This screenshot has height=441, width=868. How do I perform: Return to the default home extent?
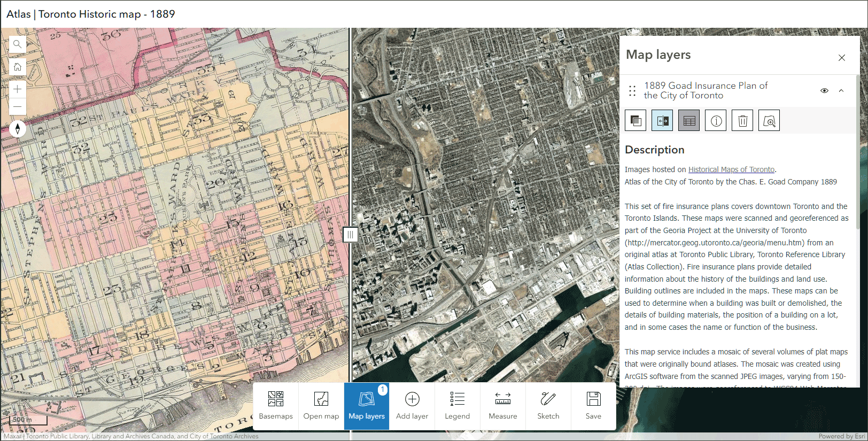(x=18, y=67)
